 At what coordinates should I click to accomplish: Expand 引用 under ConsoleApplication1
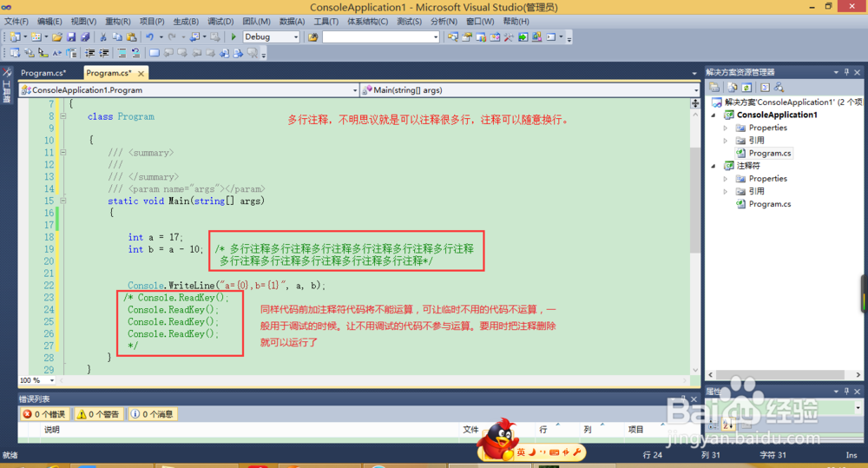726,141
